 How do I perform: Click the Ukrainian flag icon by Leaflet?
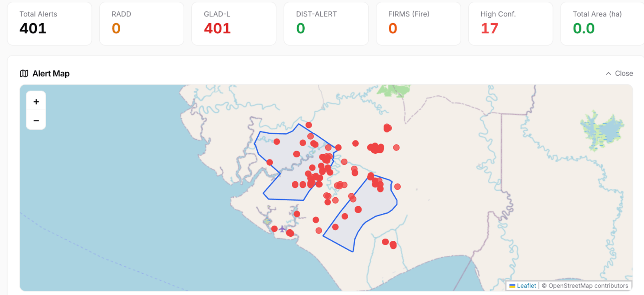tap(512, 286)
